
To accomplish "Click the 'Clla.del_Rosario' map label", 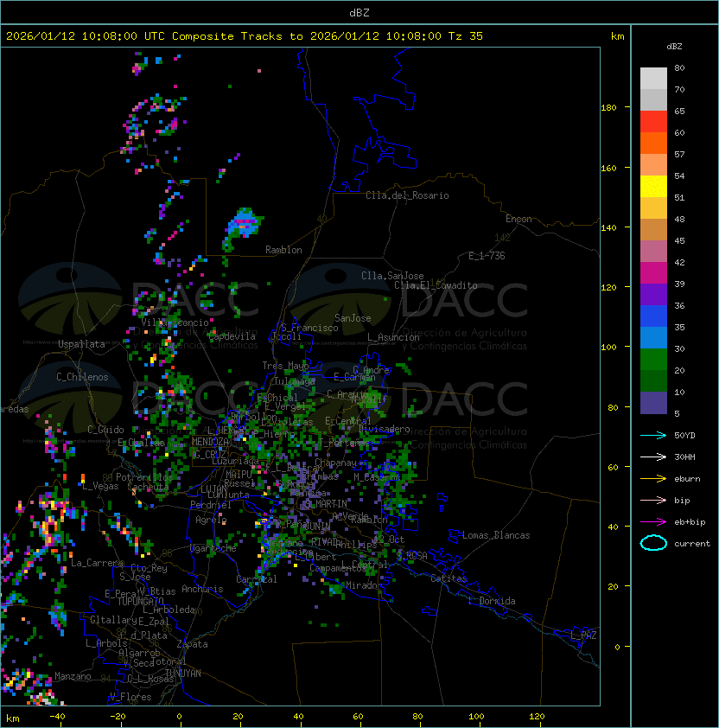I will click(x=407, y=195).
